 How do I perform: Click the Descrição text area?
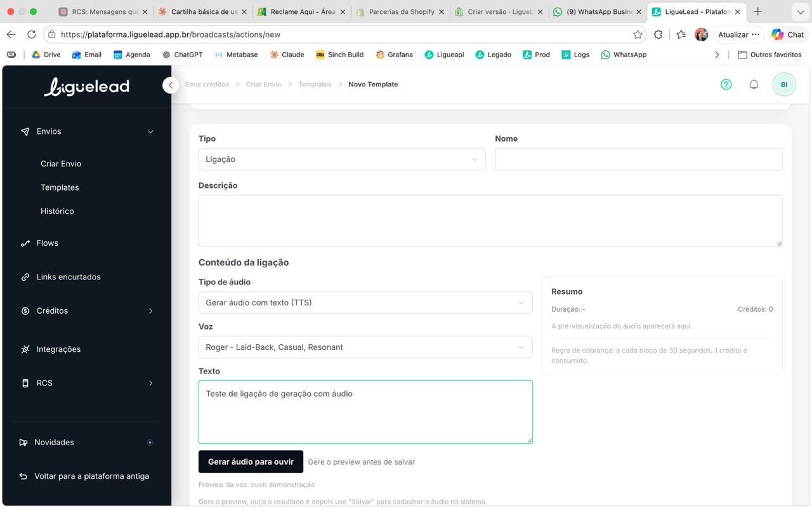[x=490, y=220]
